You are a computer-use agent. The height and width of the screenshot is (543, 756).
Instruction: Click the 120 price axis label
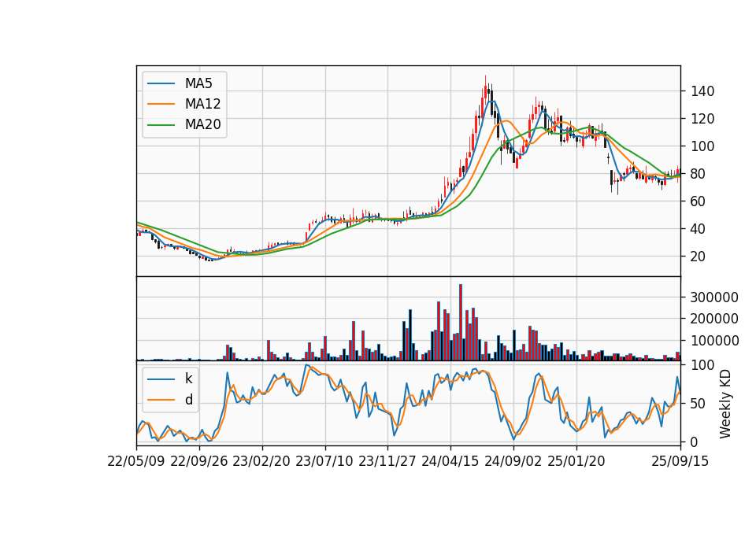click(702, 119)
